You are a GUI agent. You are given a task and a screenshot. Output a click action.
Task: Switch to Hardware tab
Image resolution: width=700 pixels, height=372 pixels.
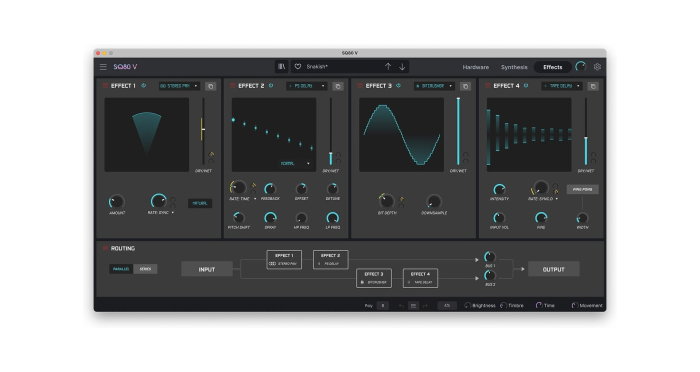coord(475,67)
